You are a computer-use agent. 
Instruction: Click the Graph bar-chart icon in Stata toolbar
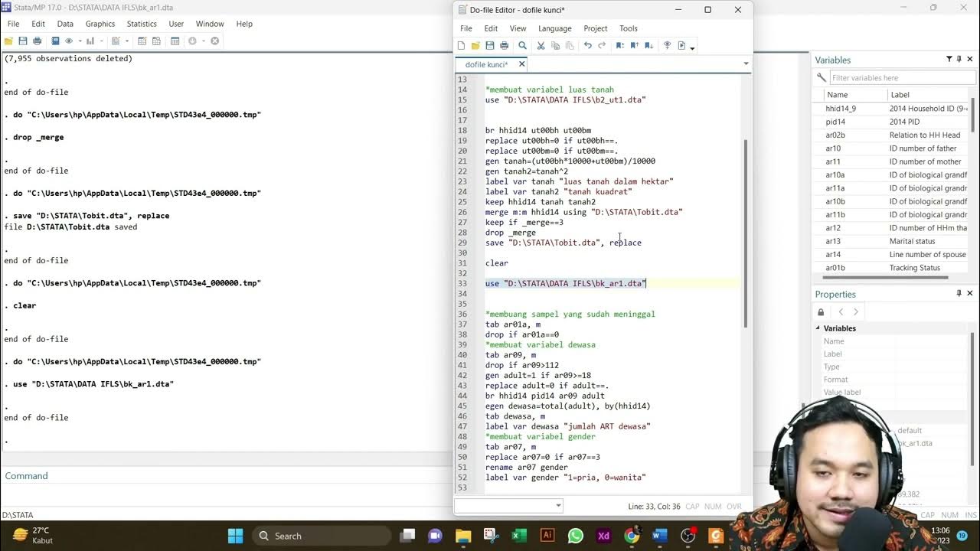[90, 41]
